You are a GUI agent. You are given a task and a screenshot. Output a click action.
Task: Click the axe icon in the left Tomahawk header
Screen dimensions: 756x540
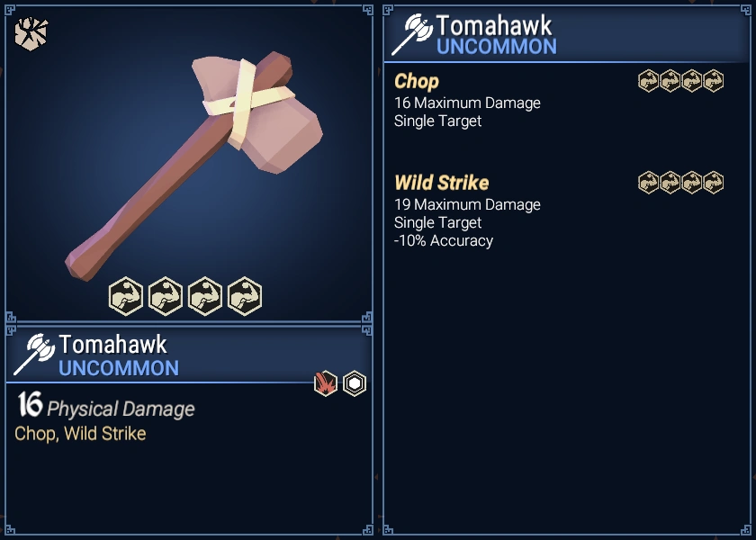pyautogui.click(x=34, y=355)
